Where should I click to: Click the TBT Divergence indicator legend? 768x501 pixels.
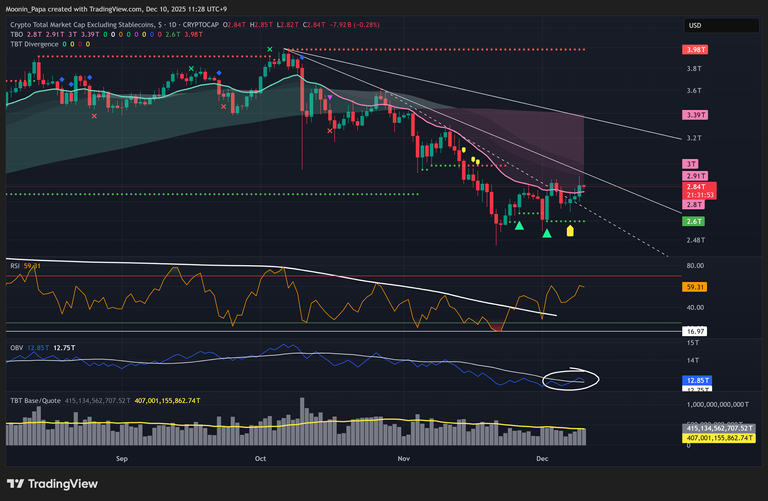point(33,43)
